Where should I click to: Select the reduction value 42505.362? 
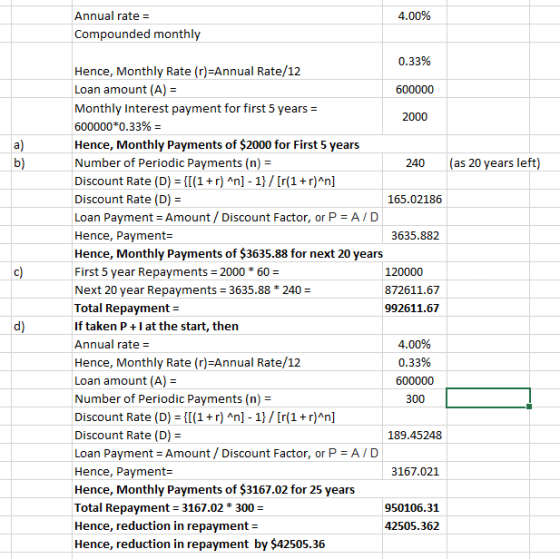point(415,526)
